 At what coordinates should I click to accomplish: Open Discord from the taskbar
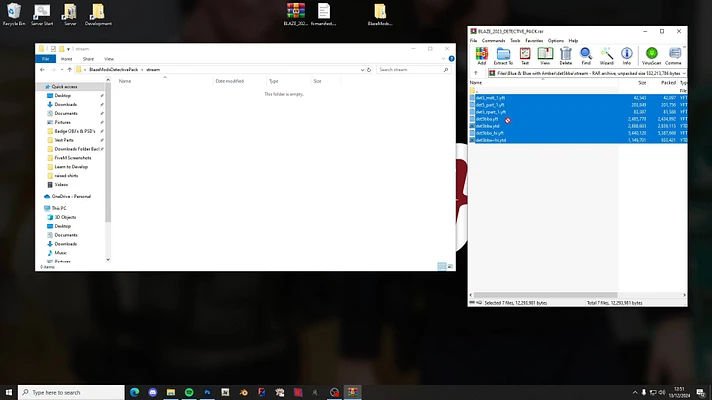click(x=153, y=392)
